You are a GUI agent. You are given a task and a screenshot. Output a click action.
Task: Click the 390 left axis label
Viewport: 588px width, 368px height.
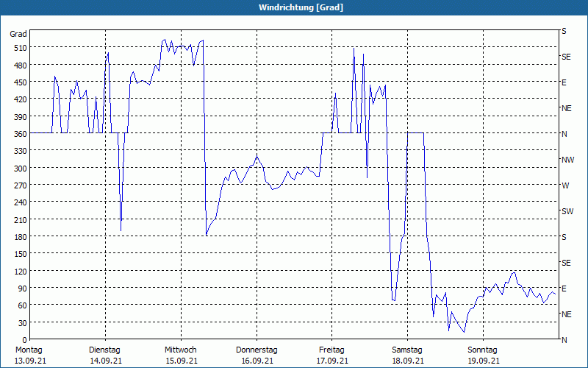21,117
